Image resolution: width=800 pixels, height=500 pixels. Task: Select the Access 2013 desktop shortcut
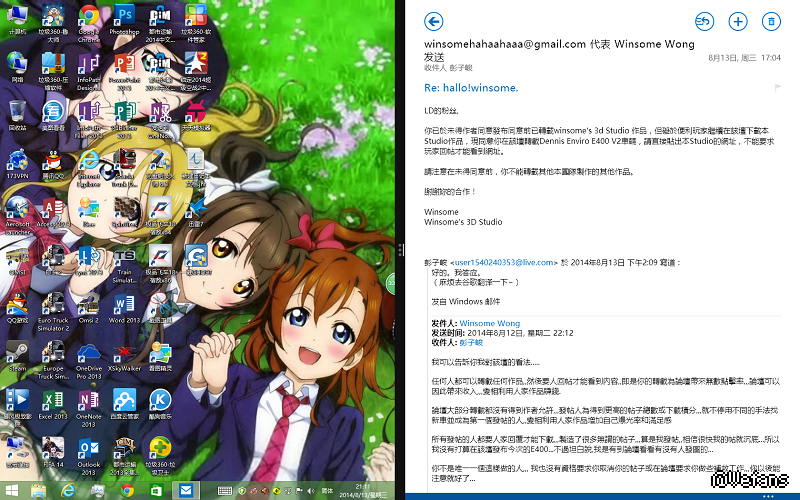click(x=53, y=212)
